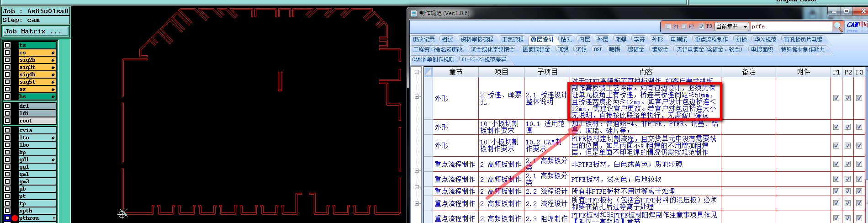Click the marker icon on sig4b layer

pos(53,75)
